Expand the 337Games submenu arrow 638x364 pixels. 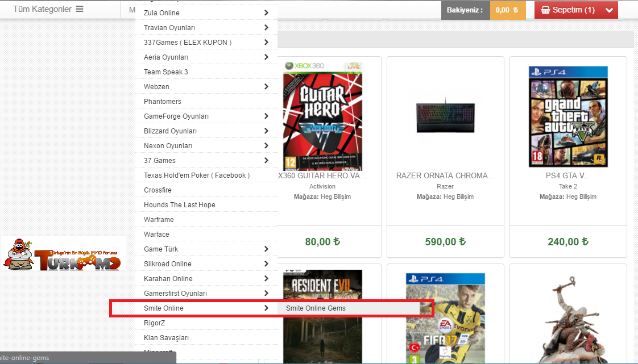[266, 42]
